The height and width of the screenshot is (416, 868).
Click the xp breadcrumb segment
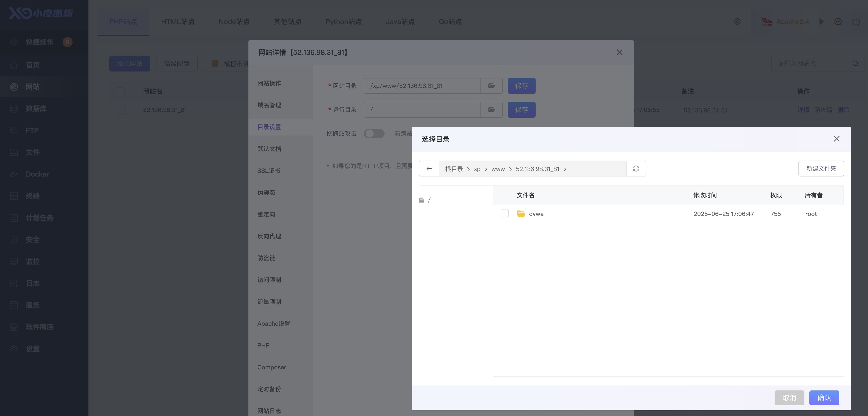tap(477, 169)
